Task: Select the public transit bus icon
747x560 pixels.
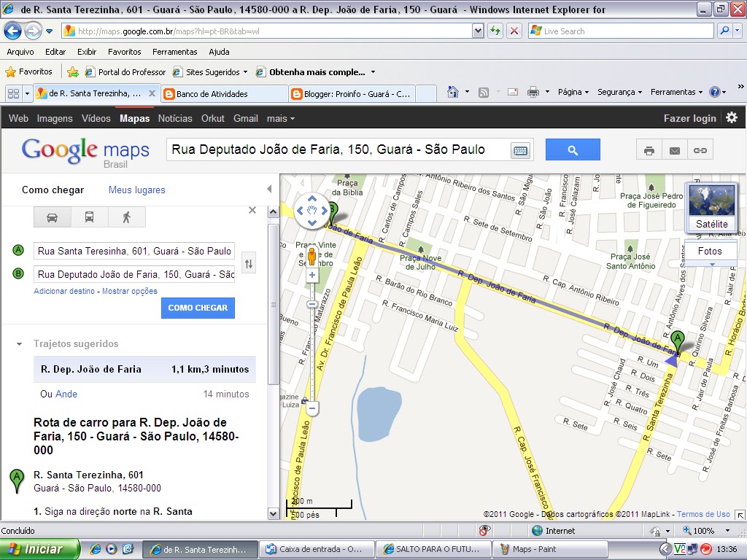Action: (x=90, y=217)
